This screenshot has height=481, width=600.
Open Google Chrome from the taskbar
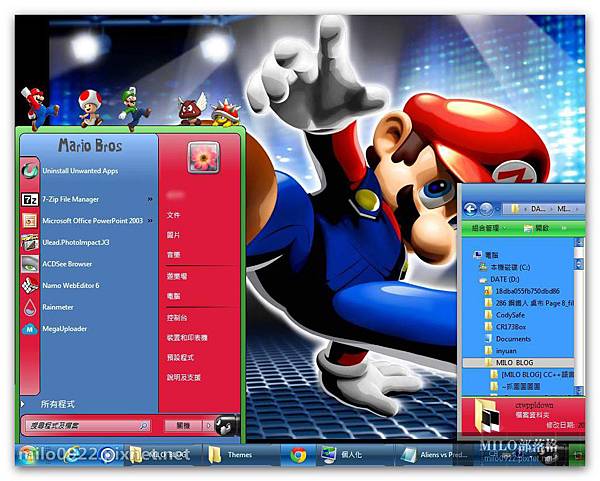click(298, 455)
